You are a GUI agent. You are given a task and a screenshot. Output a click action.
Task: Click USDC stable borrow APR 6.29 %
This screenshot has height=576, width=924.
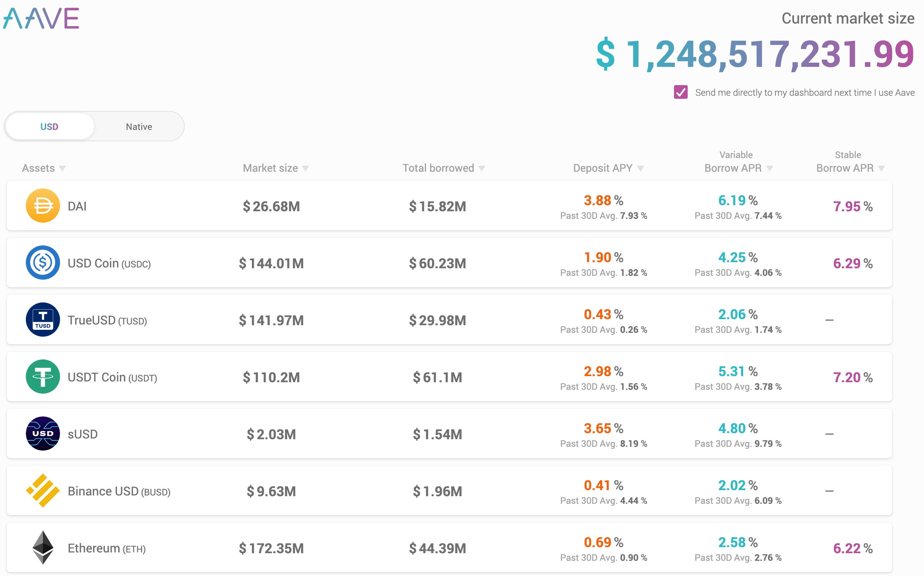[853, 263]
